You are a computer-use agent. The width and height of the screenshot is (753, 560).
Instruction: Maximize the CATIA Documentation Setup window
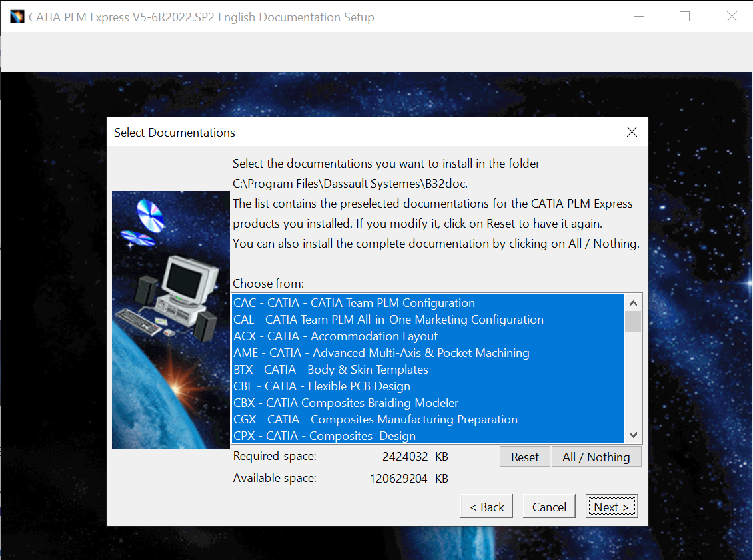[x=684, y=17]
